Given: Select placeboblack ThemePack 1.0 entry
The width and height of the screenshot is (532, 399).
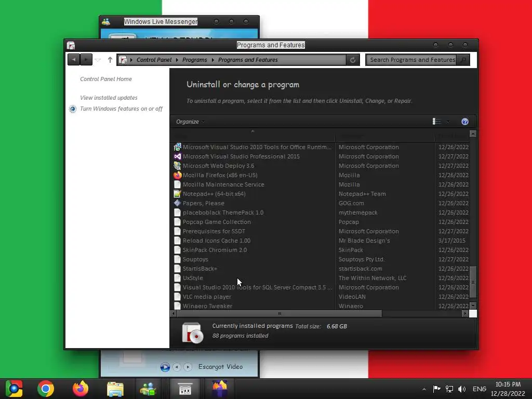Looking at the screenshot, I should tap(223, 212).
